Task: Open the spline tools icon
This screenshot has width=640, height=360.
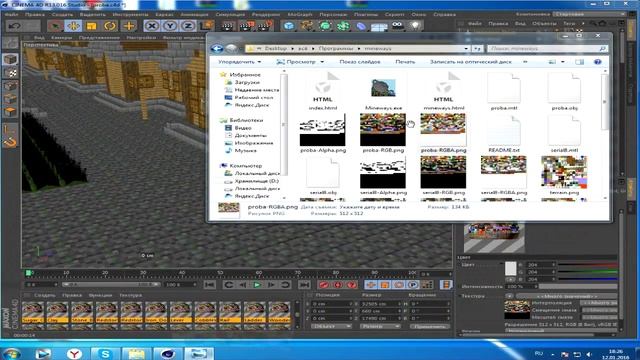Action: (x=307, y=26)
